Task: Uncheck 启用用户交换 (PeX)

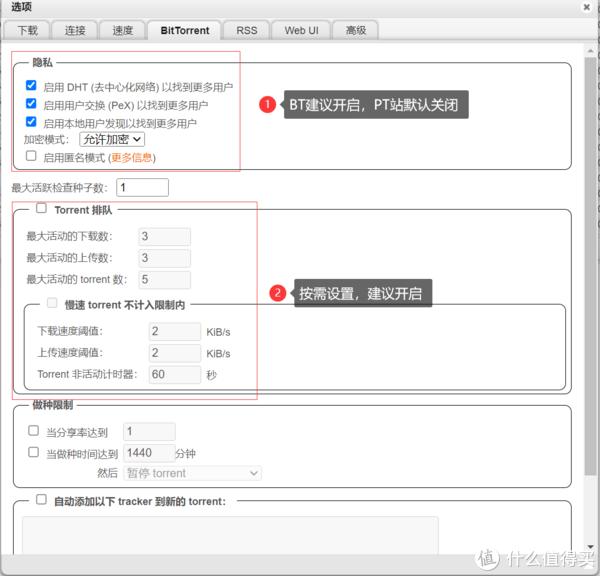Action: pyautogui.click(x=31, y=103)
